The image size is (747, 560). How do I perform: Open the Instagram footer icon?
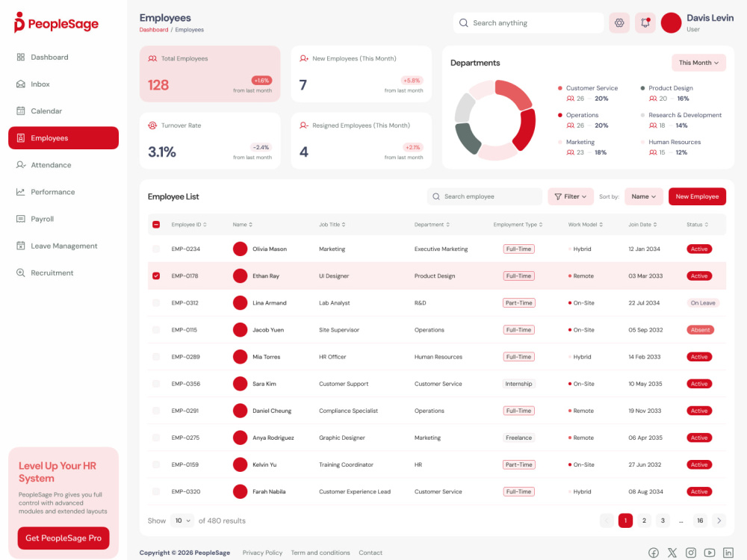tap(690, 553)
